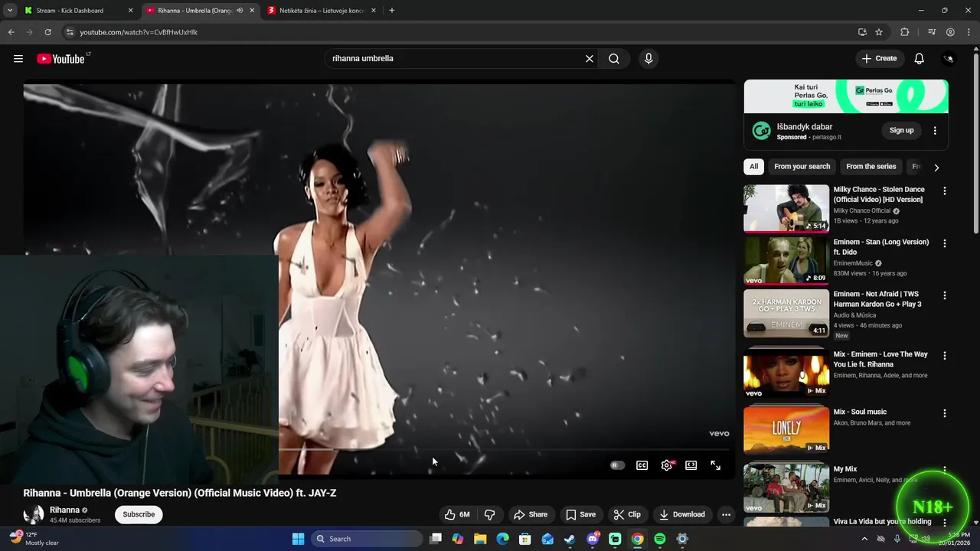Open Mix Love The Way You Lie
Viewport: 980px width, 551px height.
786,373
